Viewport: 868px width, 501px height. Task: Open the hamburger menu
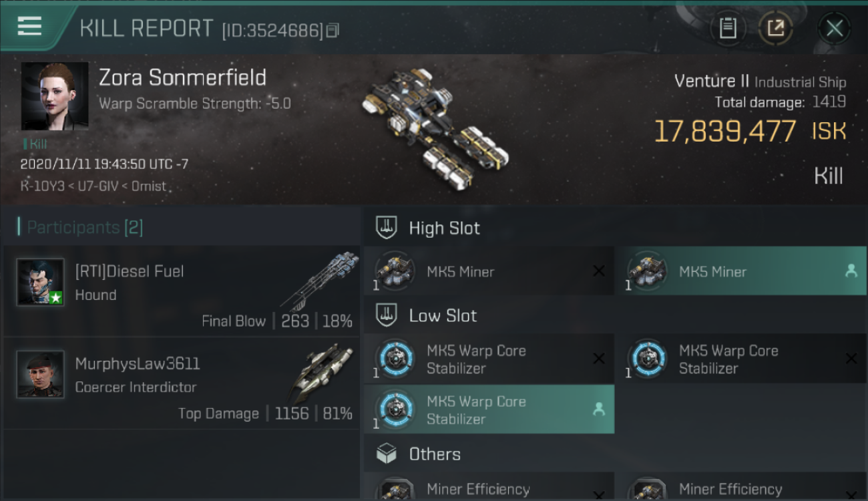(29, 26)
